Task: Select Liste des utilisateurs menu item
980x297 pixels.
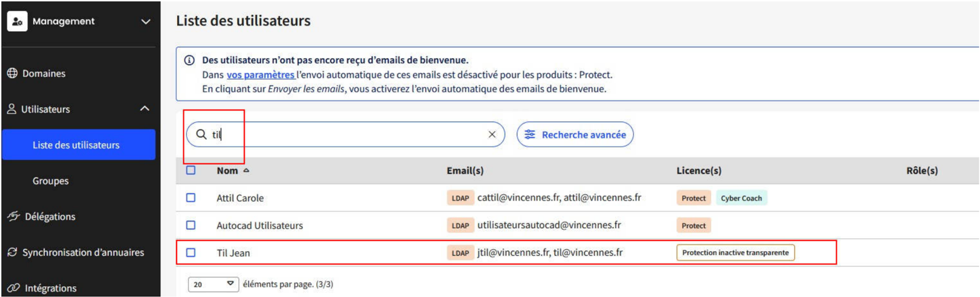Action: (x=78, y=145)
